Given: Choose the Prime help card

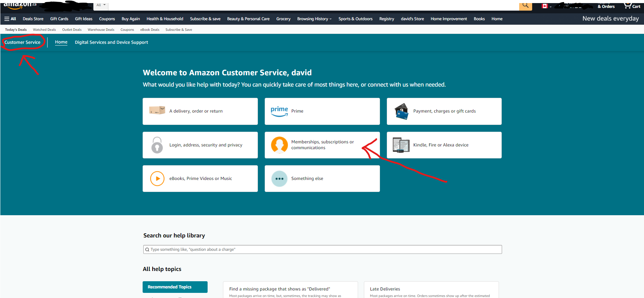Looking at the screenshot, I should [x=322, y=111].
